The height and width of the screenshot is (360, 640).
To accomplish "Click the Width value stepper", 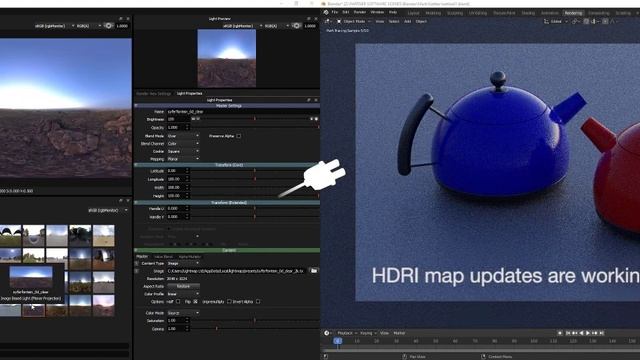I will [x=187, y=187].
